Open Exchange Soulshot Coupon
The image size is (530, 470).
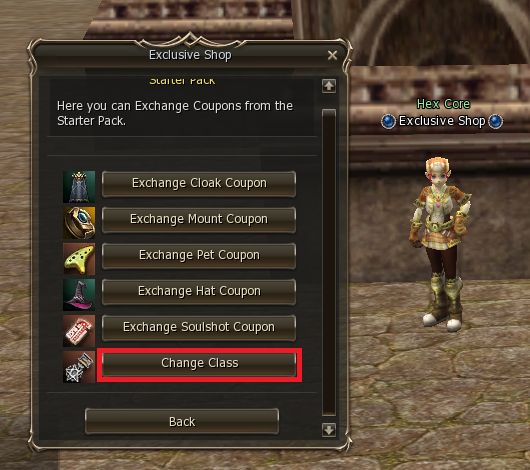tap(199, 328)
